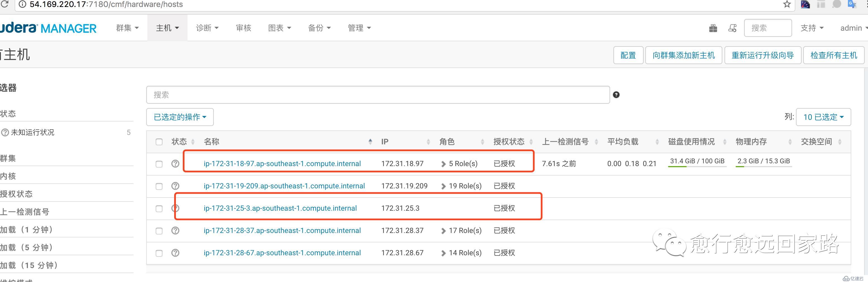
Task: Click the 配置 button
Action: pos(628,55)
